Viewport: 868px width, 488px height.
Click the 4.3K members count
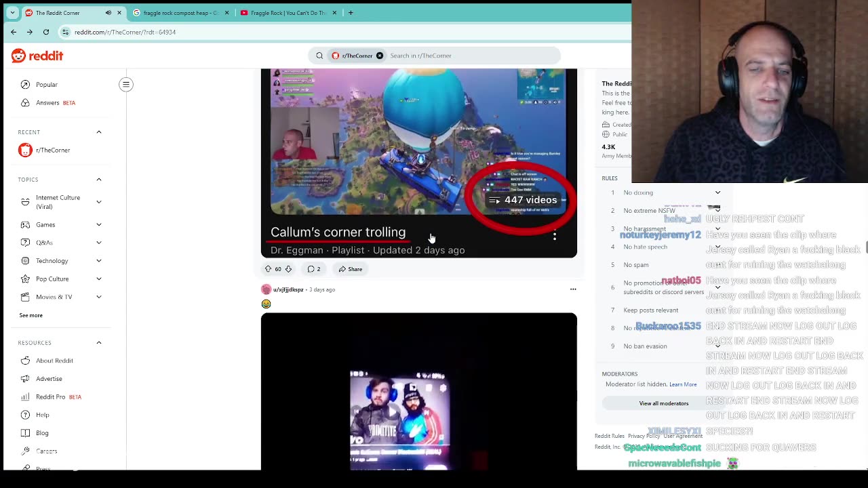[608, 147]
